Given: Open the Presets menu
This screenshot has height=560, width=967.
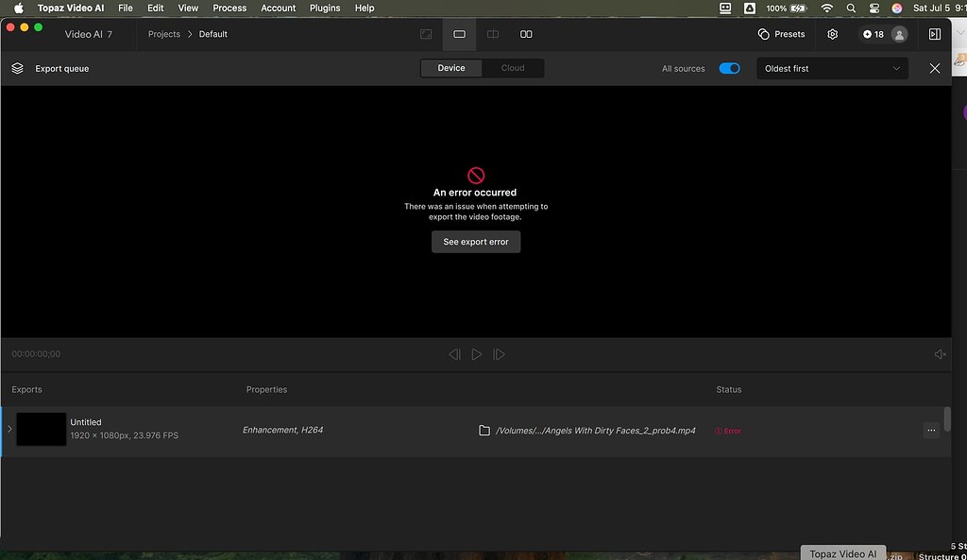Looking at the screenshot, I should pos(781,33).
